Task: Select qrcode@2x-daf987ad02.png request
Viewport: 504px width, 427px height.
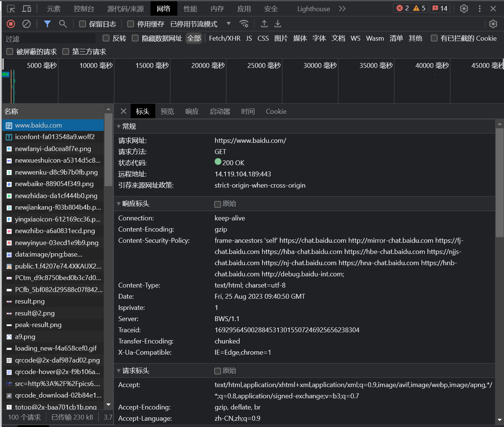Action: (53, 360)
